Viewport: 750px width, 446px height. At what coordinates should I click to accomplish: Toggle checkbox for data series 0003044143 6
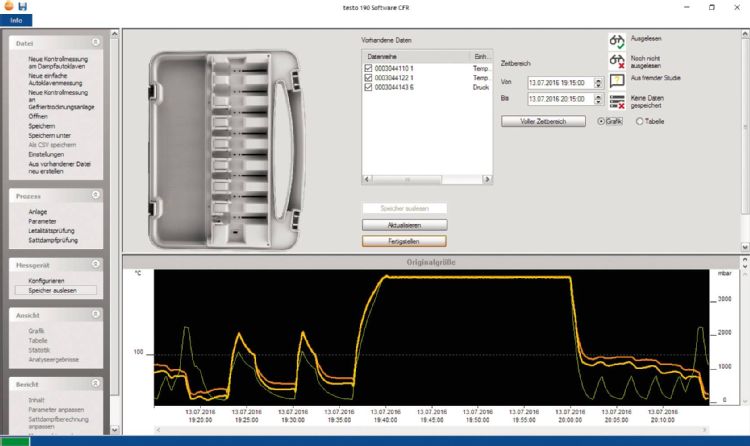[x=368, y=86]
